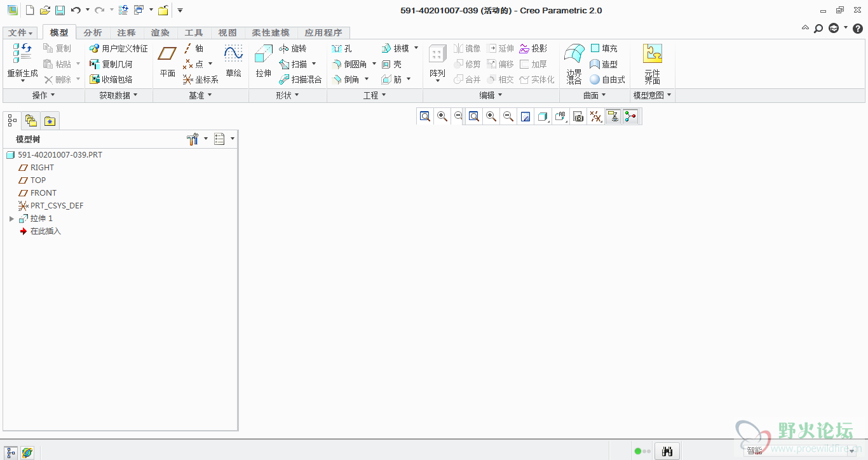Open the Creo help question mark icon
This screenshot has width=868, height=460.
(857, 29)
